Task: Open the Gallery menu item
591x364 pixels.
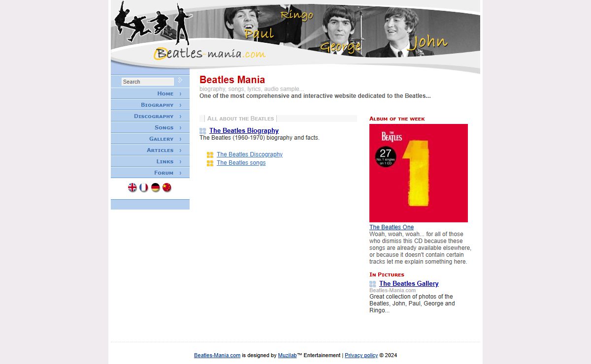Action: pos(150,139)
